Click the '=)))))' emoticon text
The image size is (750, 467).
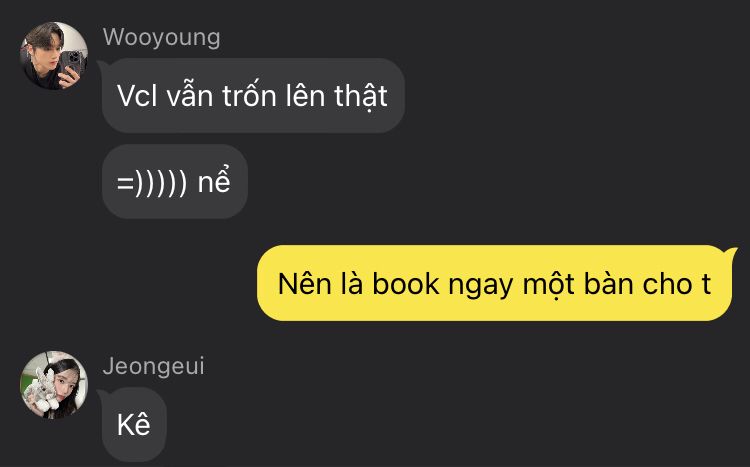coord(152,182)
